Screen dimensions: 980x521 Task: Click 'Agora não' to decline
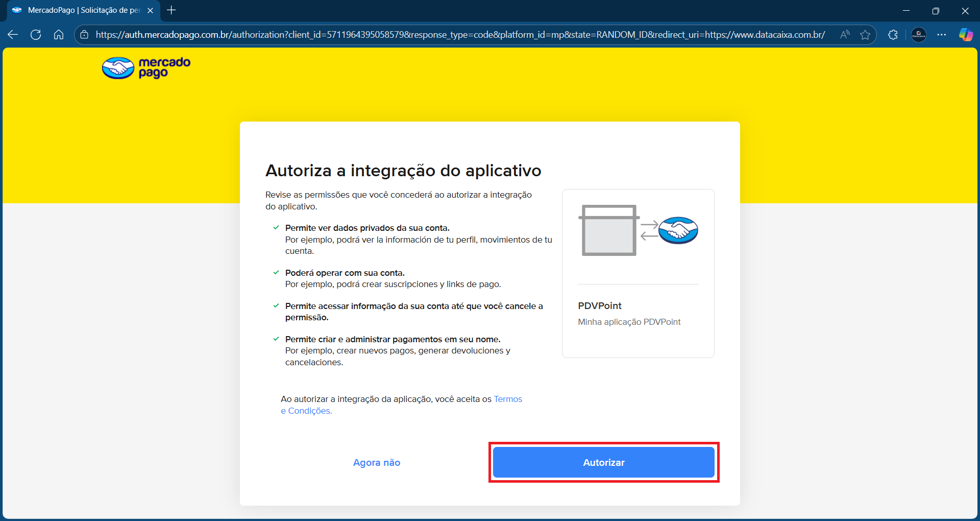[x=376, y=462]
